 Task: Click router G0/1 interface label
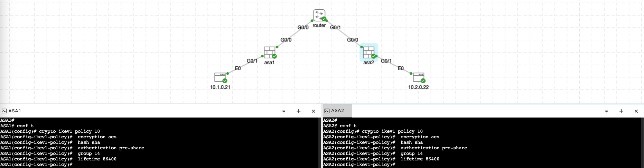[x=335, y=27]
